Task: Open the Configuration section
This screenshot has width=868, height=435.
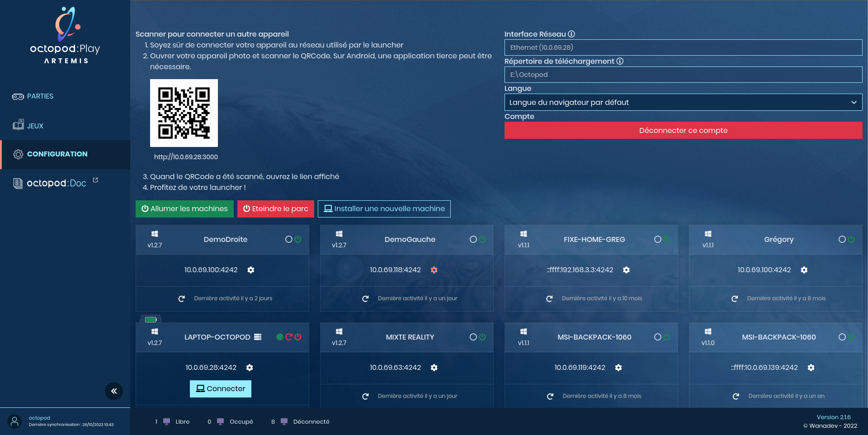Action: [65, 154]
